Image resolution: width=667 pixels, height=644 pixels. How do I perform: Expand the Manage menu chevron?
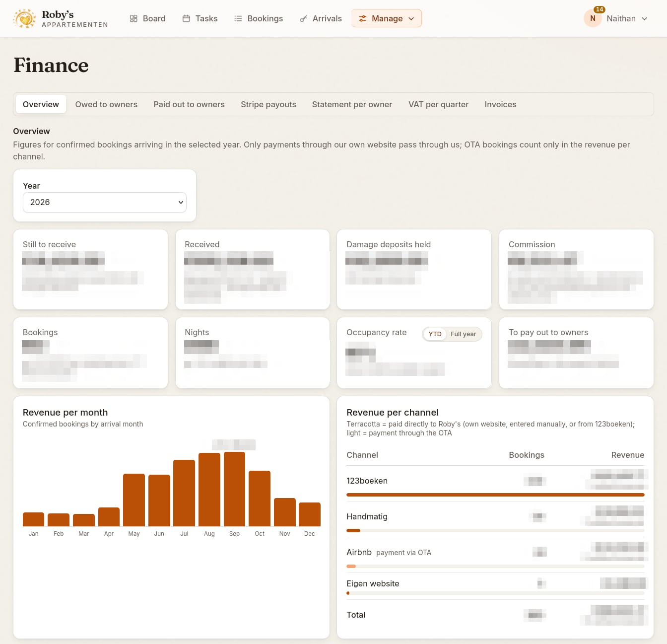(x=411, y=18)
